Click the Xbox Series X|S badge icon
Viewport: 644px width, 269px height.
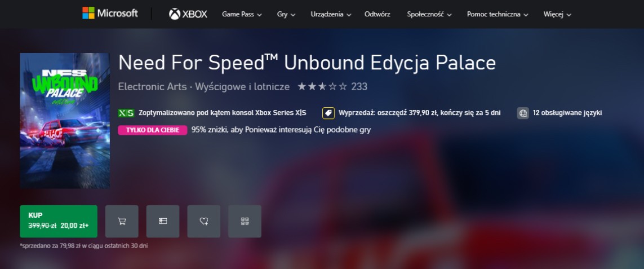coord(126,113)
